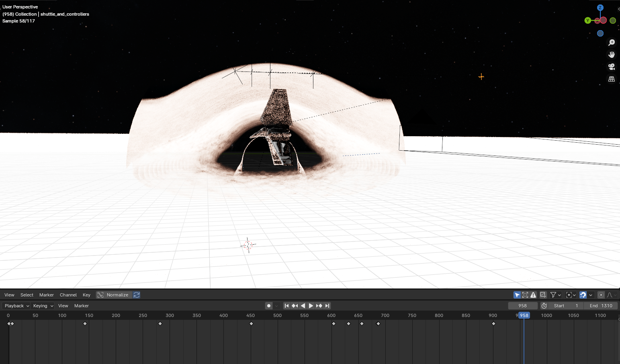
Task: Select keyframe diamond near frame 280
Action: click(x=160, y=323)
